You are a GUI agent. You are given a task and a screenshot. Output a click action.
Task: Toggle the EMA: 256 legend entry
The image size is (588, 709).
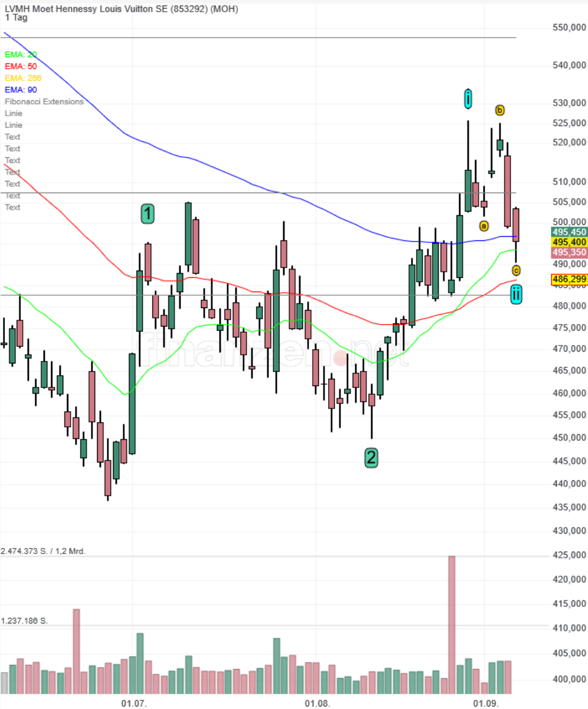(x=23, y=78)
